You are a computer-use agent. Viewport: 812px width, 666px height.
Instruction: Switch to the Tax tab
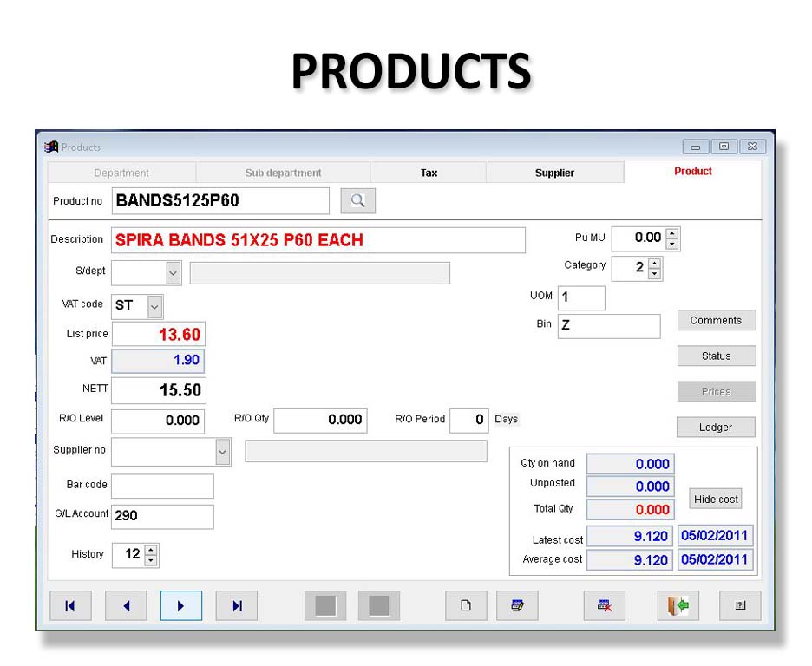(x=429, y=173)
